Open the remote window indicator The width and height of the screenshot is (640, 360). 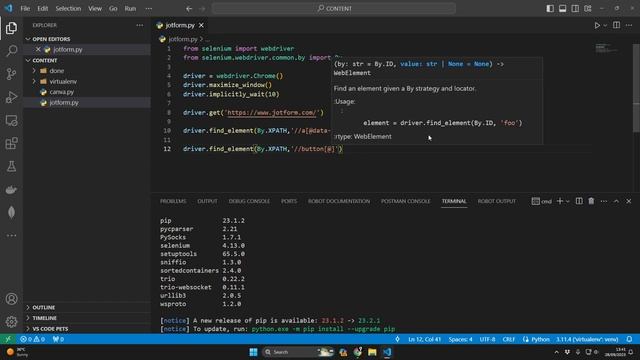click(x=8, y=339)
